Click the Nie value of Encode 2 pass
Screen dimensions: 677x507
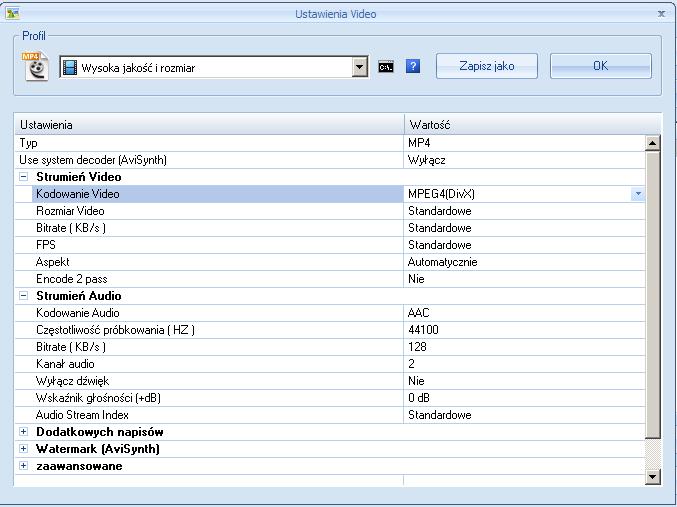(416, 279)
